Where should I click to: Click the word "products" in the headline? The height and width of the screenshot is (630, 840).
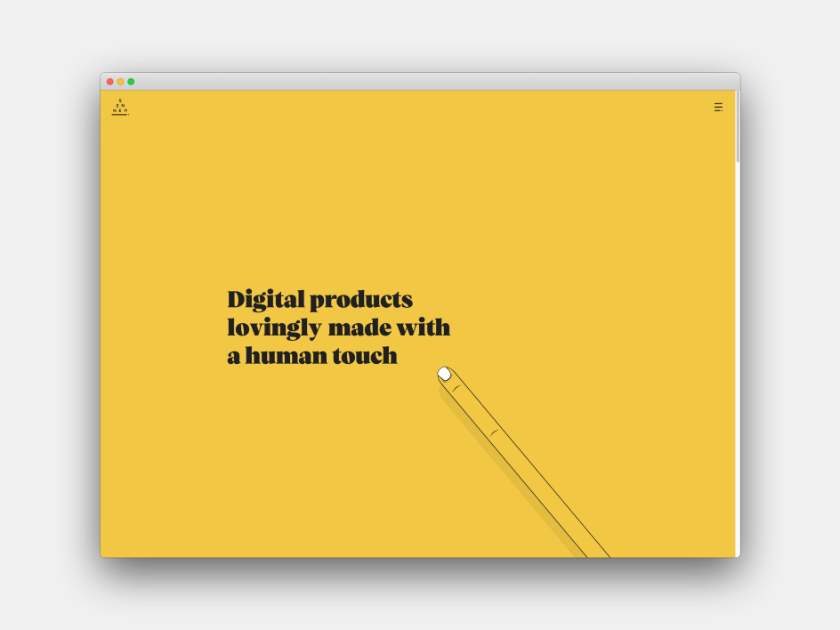(x=361, y=300)
